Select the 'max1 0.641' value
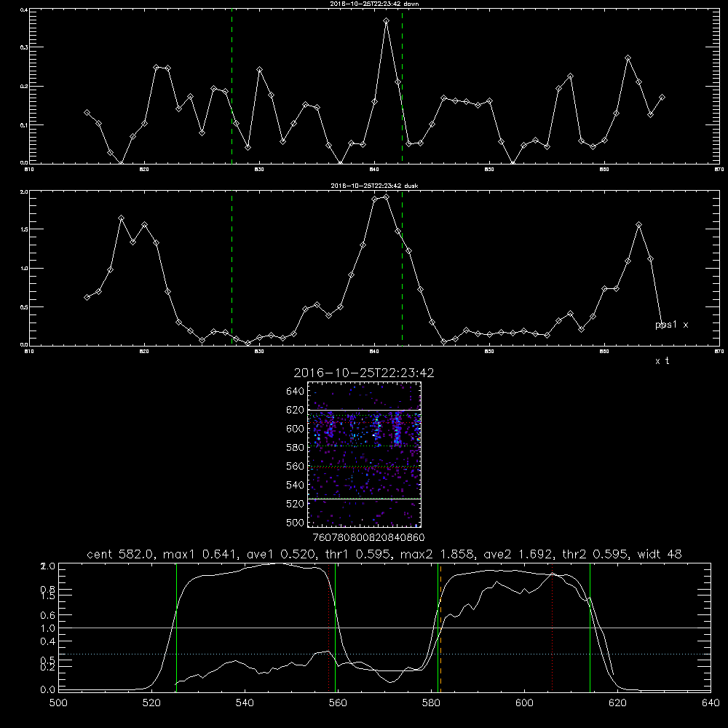The width and height of the screenshot is (728, 728). 202,554
